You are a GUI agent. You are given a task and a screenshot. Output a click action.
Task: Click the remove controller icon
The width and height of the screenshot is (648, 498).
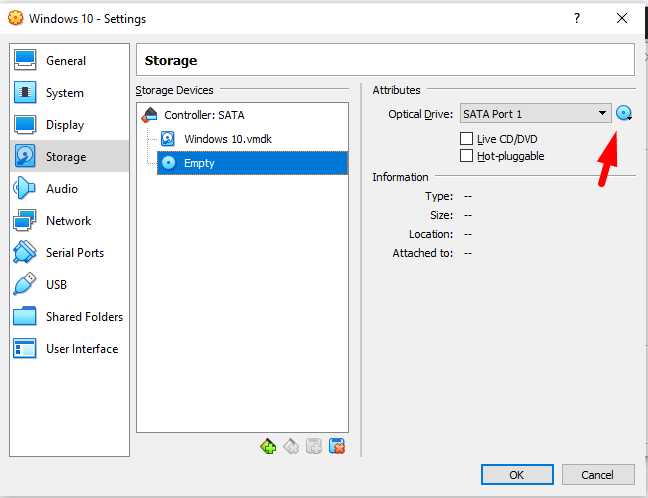[x=290, y=446]
